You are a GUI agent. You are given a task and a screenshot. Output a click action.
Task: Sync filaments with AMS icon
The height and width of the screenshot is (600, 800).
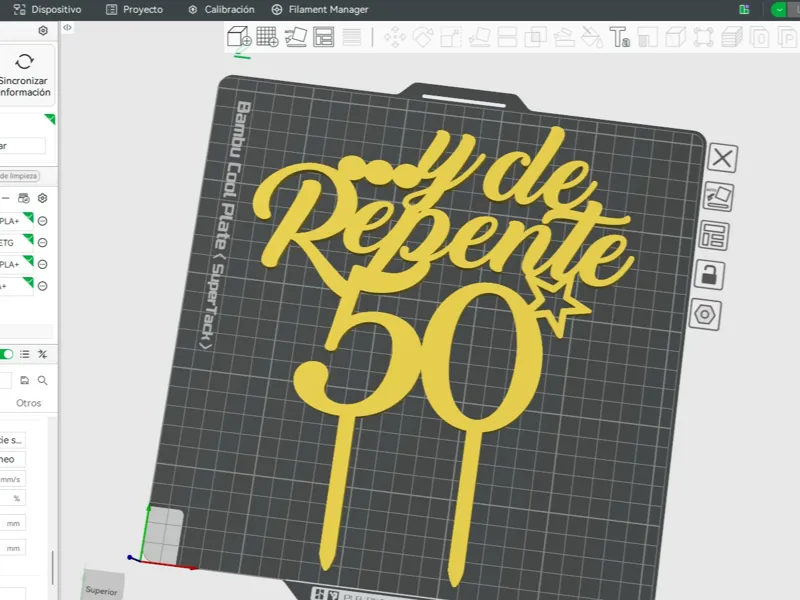pyautogui.click(x=23, y=198)
